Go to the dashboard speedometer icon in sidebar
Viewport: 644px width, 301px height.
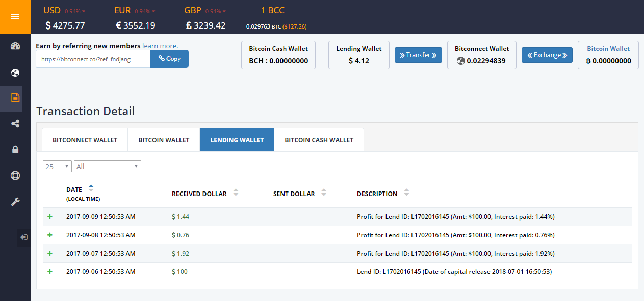coord(15,46)
